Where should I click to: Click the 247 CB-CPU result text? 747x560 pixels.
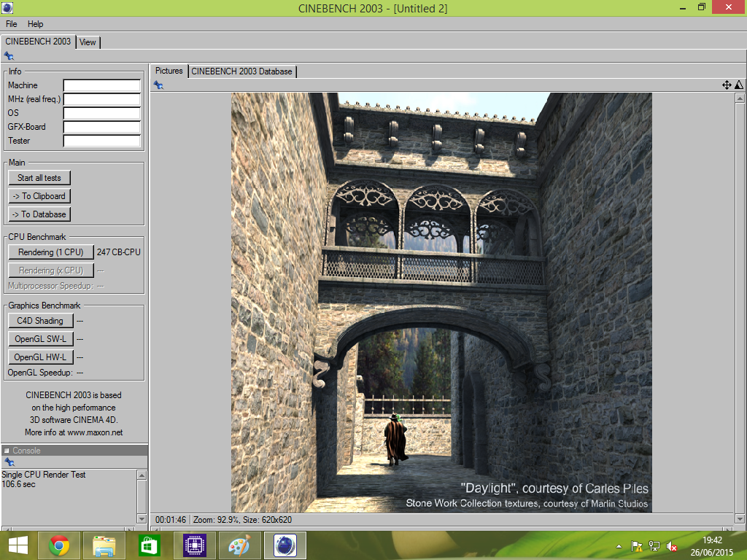pyautogui.click(x=119, y=252)
